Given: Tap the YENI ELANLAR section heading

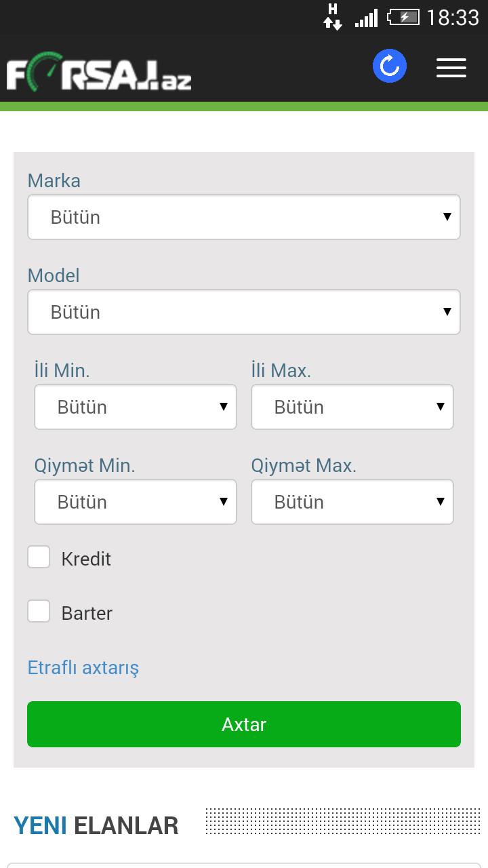Looking at the screenshot, I should 96,825.
